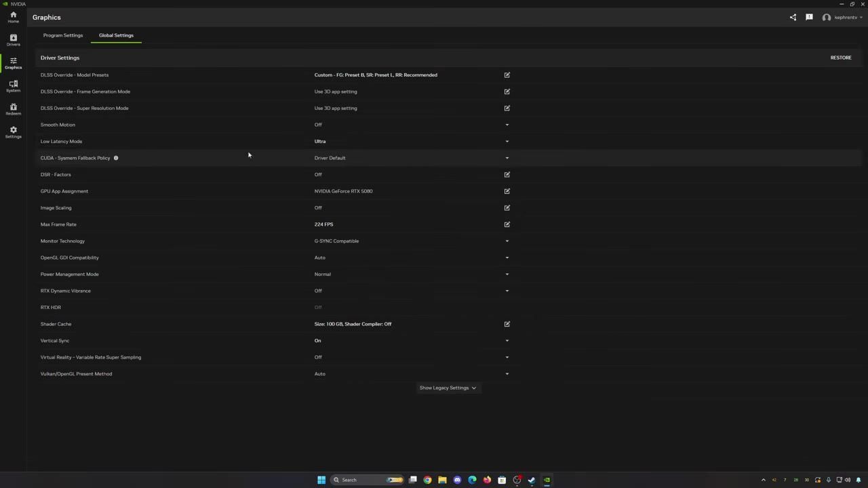This screenshot has width=868, height=488.
Task: Edit DLSS Override Frame Generation Mode
Action: 507,91
